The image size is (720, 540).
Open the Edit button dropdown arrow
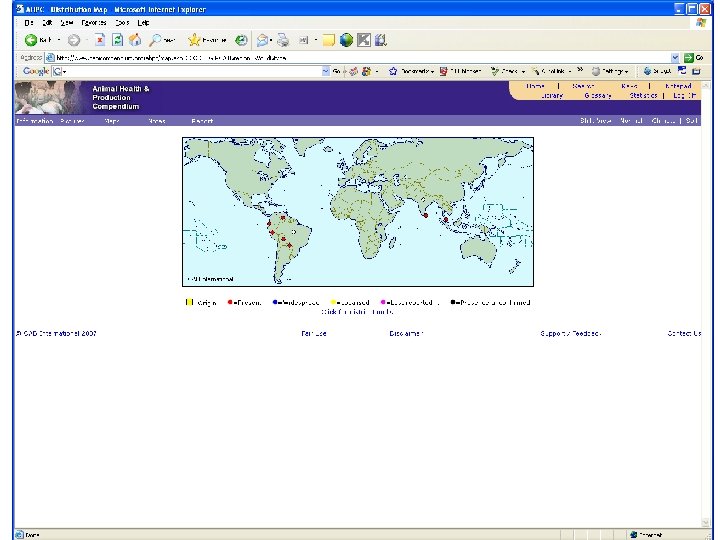[x=316, y=40]
